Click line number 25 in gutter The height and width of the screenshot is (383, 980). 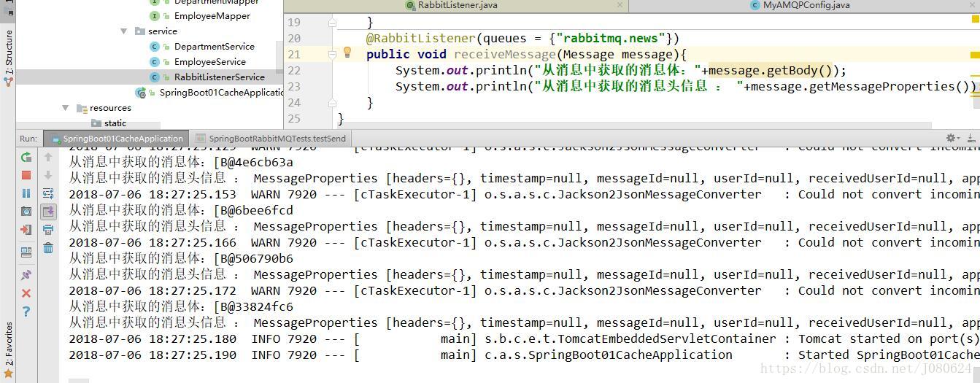pos(293,118)
